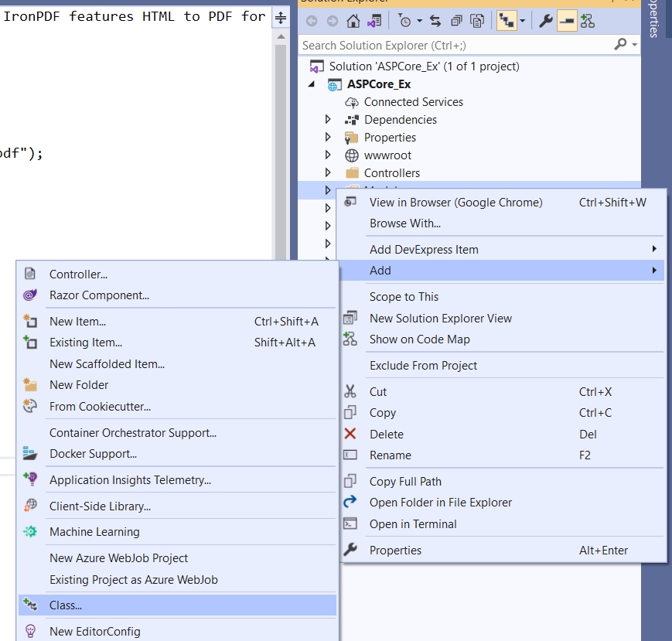Toggle Preview Selected Items button
Viewport: 672px width, 641px height.
click(567, 22)
